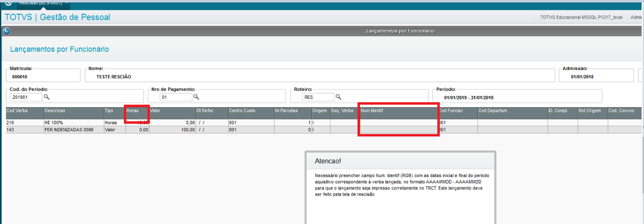Switch to the Rescisão [02.9.0007] tab
The height and width of the screenshot is (224, 644).
[43, 3]
